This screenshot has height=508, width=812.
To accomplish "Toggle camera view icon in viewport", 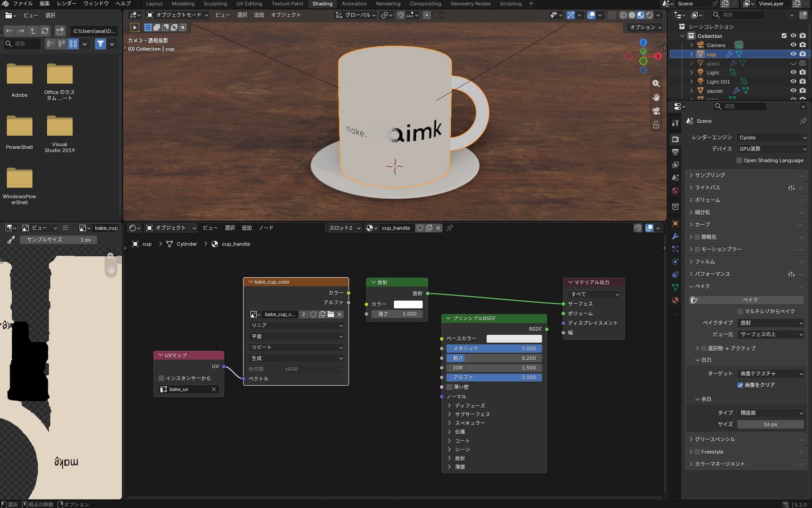I will 656,111.
